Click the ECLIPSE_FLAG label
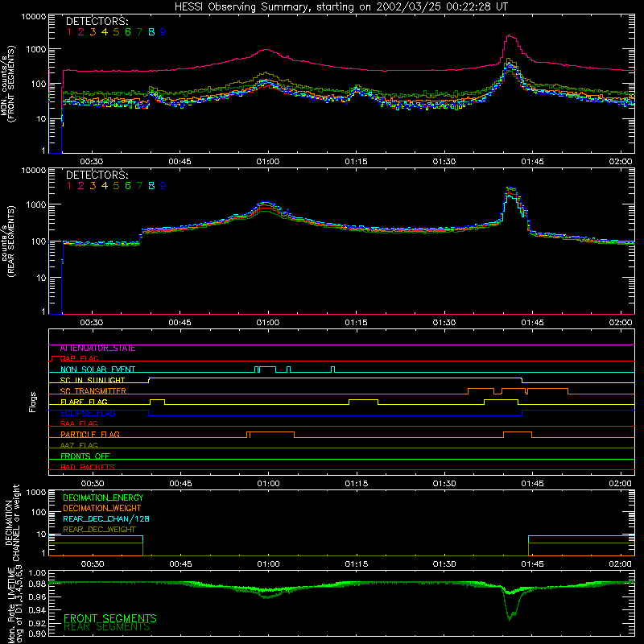Viewport: 644px width, 644px height. (88, 413)
